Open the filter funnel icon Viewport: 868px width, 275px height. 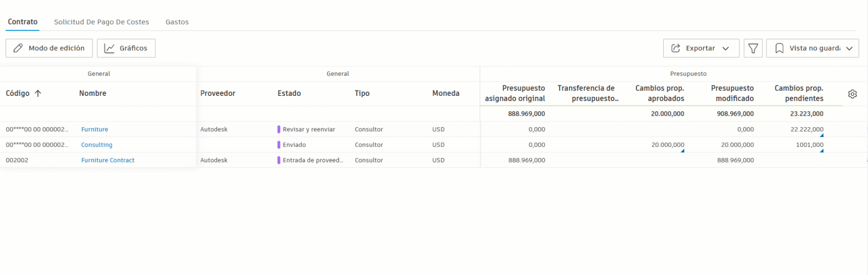[753, 48]
